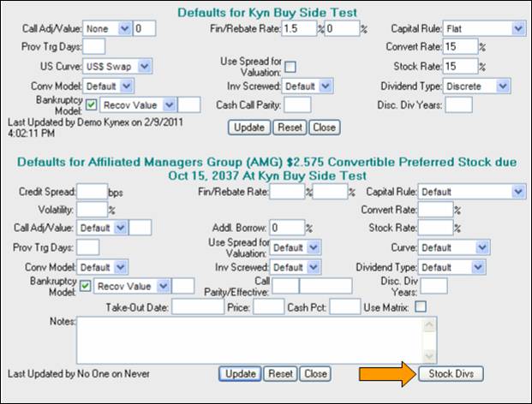
Task: Uncheck the lower Bankruptcy Model checkbox
Action: (x=85, y=286)
